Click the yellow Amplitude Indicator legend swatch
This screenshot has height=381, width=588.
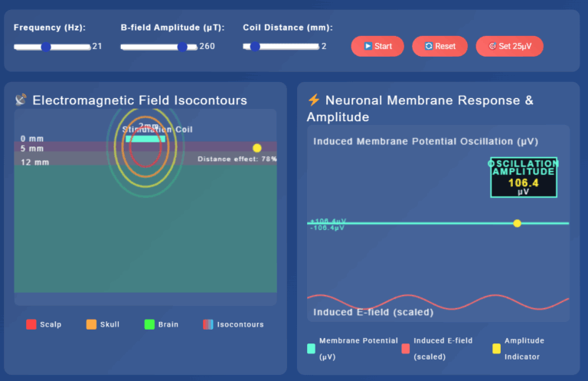pos(496,348)
